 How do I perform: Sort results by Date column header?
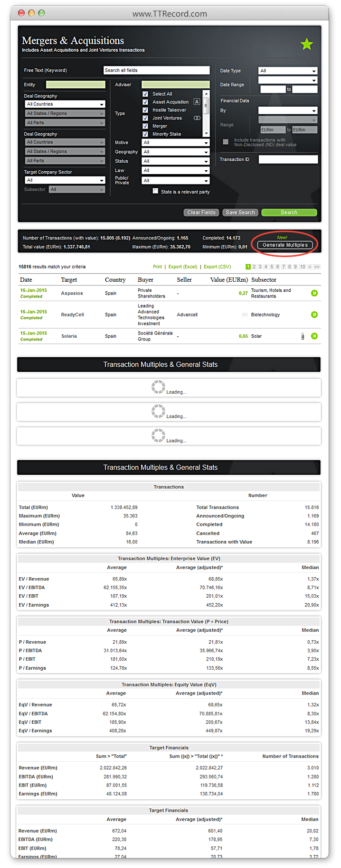26,280
